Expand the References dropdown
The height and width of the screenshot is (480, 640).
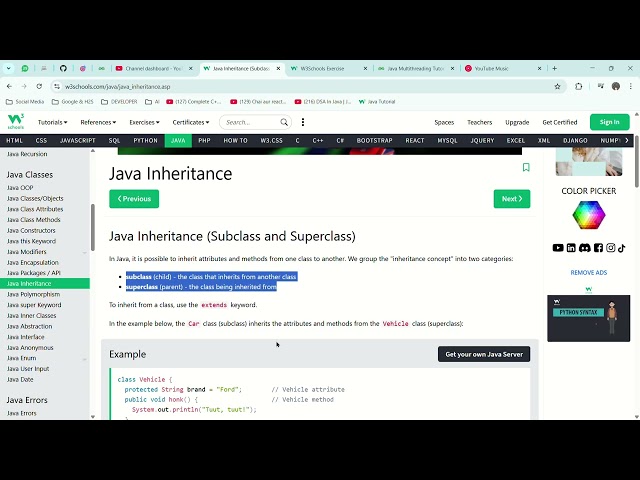pos(98,122)
